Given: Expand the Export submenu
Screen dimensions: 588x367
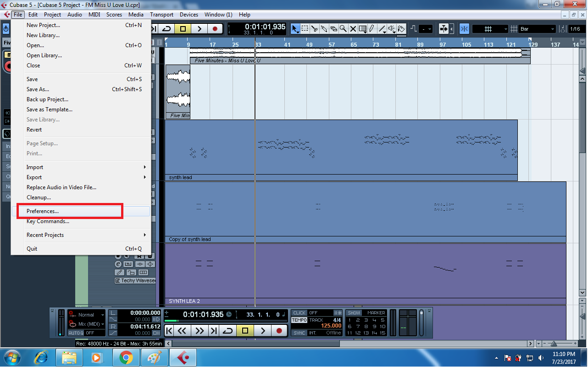Looking at the screenshot, I should [81, 177].
